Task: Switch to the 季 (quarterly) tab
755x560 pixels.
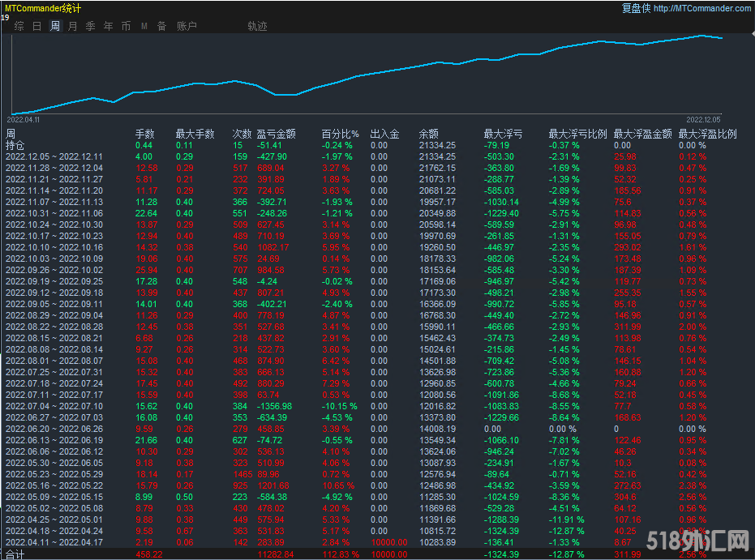Action: coord(91,26)
